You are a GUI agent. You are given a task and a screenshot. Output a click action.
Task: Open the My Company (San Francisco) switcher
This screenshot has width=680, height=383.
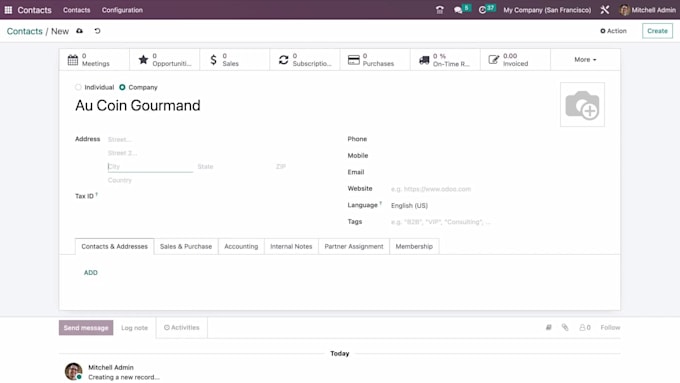point(547,10)
